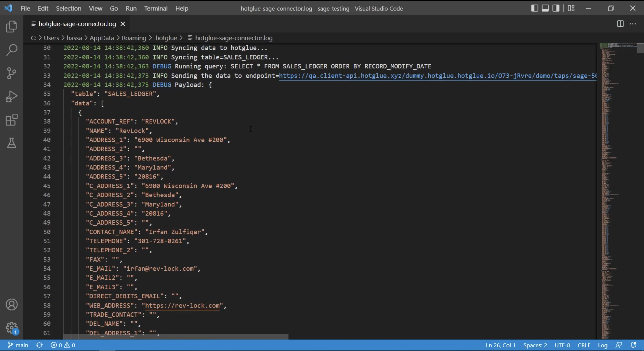Show errors and warnings problems count

pos(63,345)
